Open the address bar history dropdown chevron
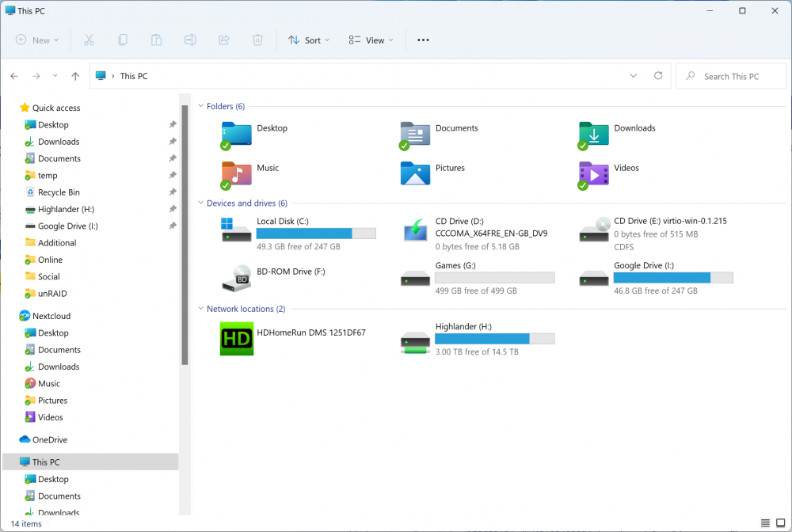This screenshot has width=792, height=532. click(634, 76)
